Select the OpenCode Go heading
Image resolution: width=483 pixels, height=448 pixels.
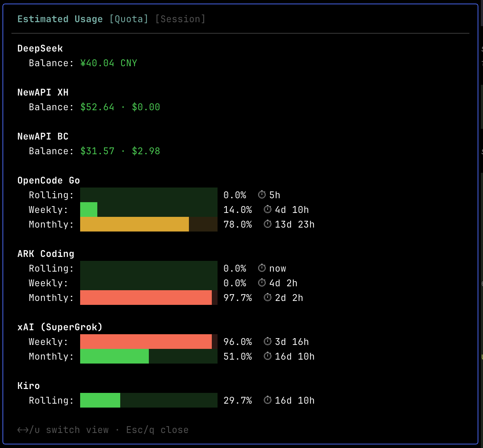click(x=49, y=180)
